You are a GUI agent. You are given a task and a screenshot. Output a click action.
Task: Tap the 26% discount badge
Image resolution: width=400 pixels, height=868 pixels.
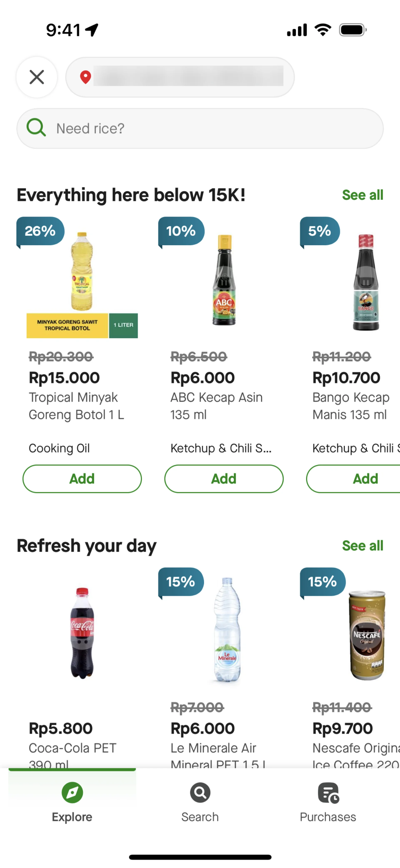(x=40, y=231)
